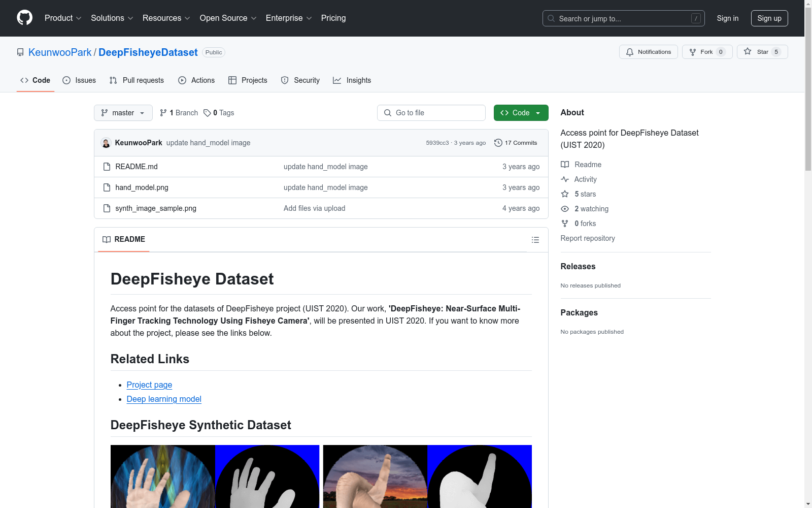Expand the Product menu
Viewport: 812px width, 508px height.
(x=63, y=18)
